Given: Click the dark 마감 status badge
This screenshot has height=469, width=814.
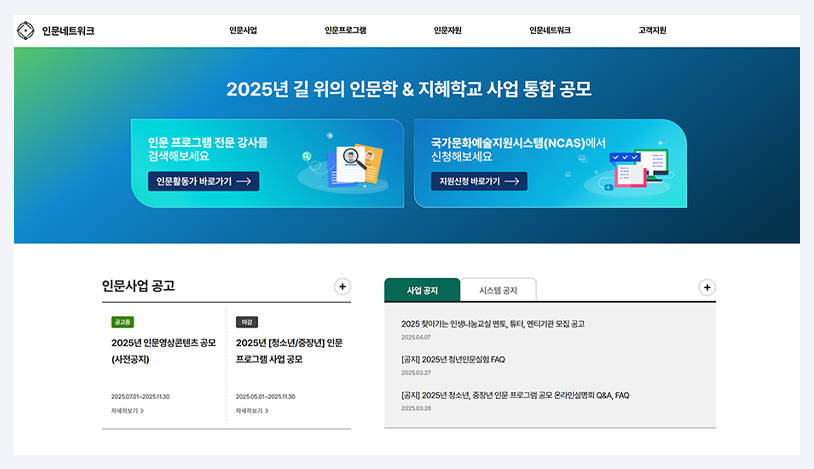Looking at the screenshot, I should [247, 322].
